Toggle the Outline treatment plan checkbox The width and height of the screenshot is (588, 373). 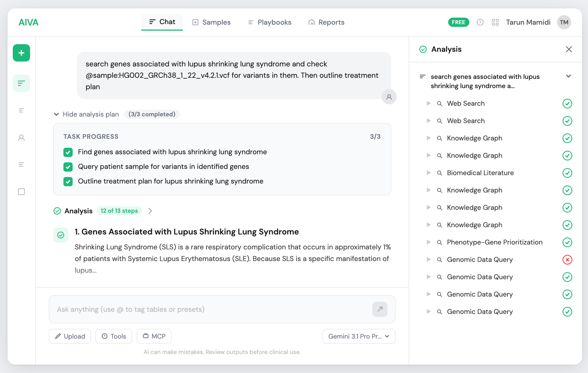tap(68, 182)
